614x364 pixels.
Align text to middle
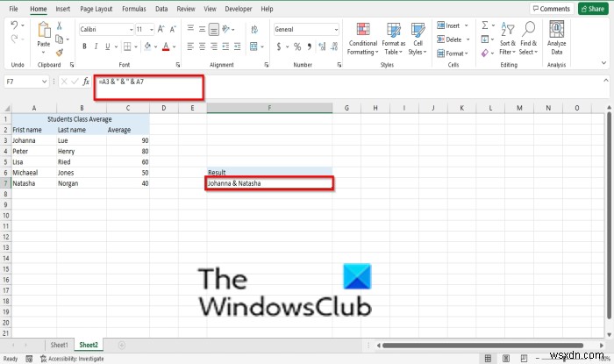(x=202, y=29)
